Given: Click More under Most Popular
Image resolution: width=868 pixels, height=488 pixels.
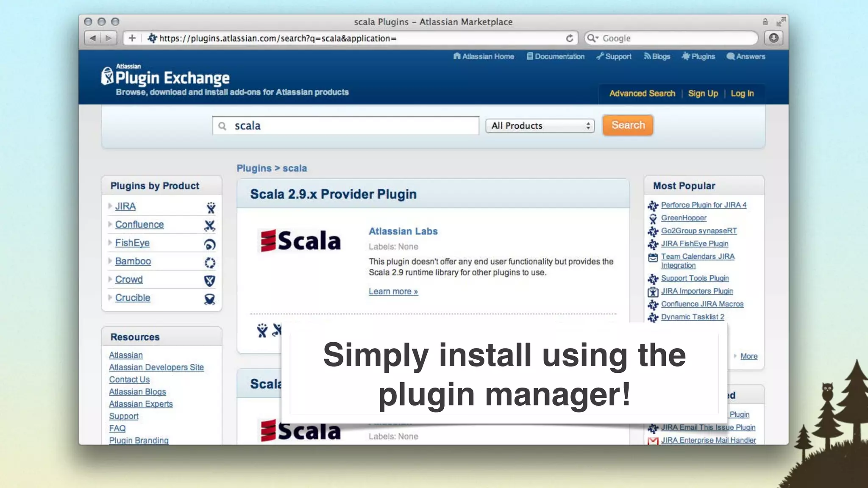Looking at the screenshot, I should 749,356.
